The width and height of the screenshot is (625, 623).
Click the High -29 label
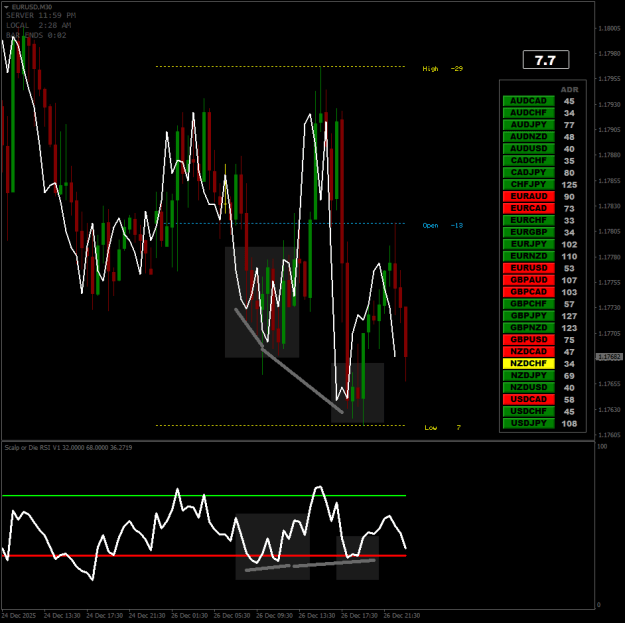point(442,69)
